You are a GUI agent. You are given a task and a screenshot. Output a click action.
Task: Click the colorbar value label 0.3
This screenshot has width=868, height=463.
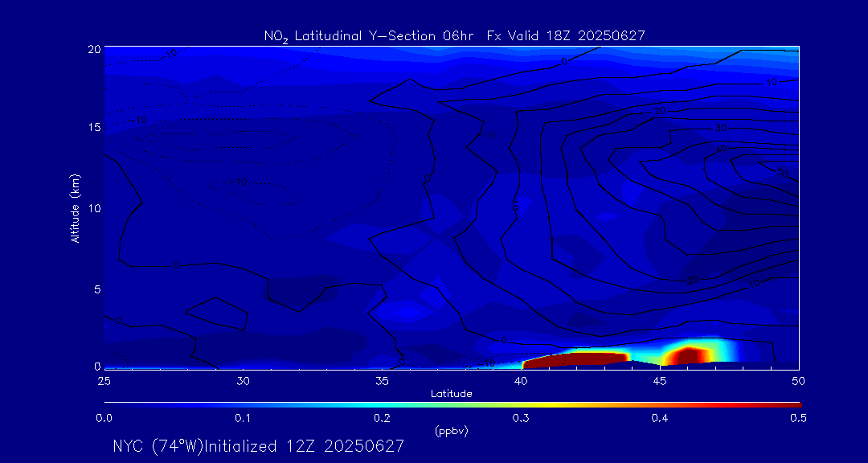(521, 419)
